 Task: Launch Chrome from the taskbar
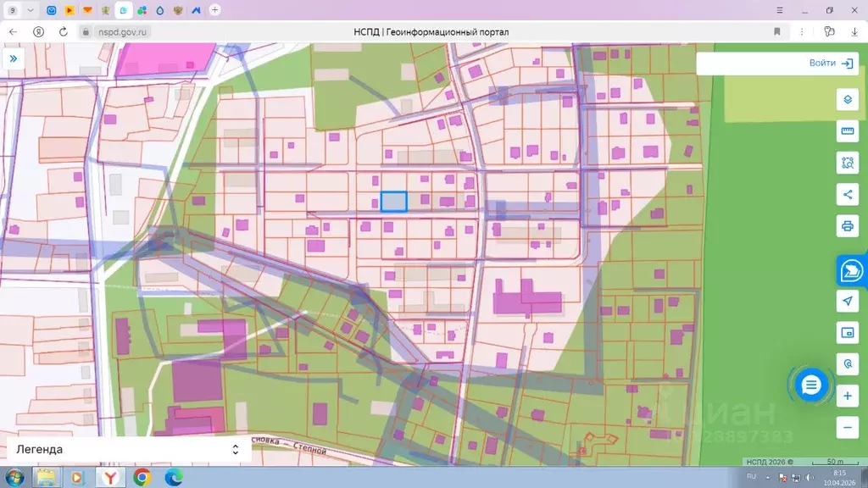(142, 477)
